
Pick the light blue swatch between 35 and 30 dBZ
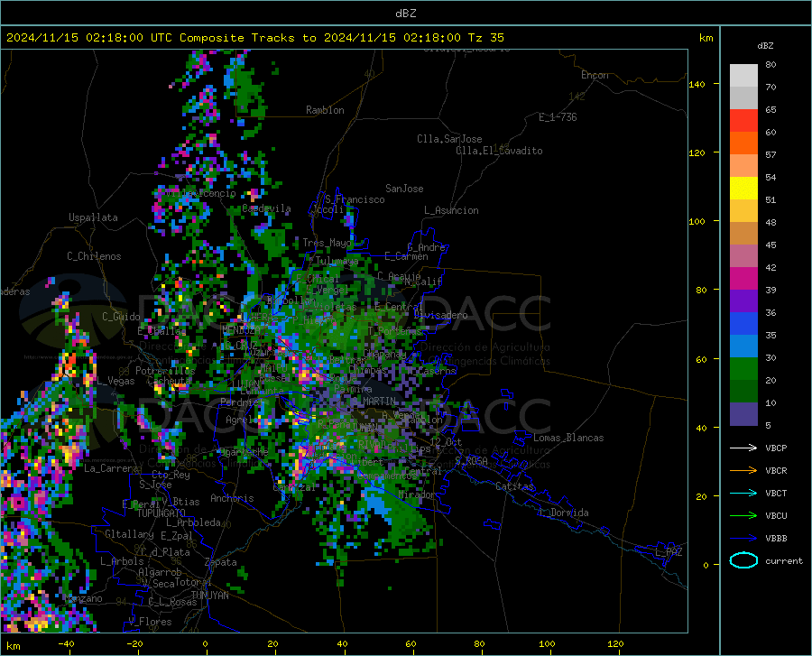click(743, 346)
